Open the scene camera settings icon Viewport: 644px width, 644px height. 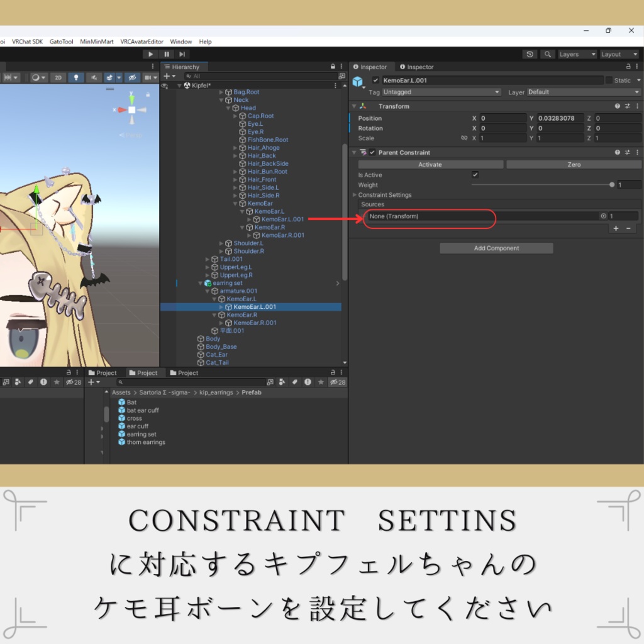point(148,77)
